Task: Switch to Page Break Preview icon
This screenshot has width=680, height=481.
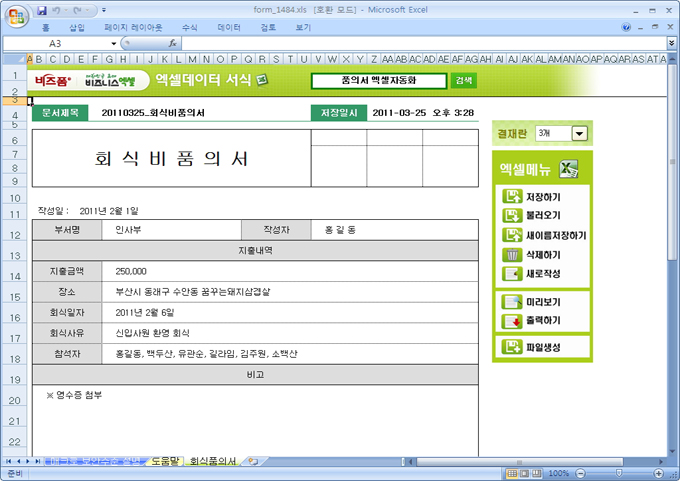Action: click(x=537, y=473)
